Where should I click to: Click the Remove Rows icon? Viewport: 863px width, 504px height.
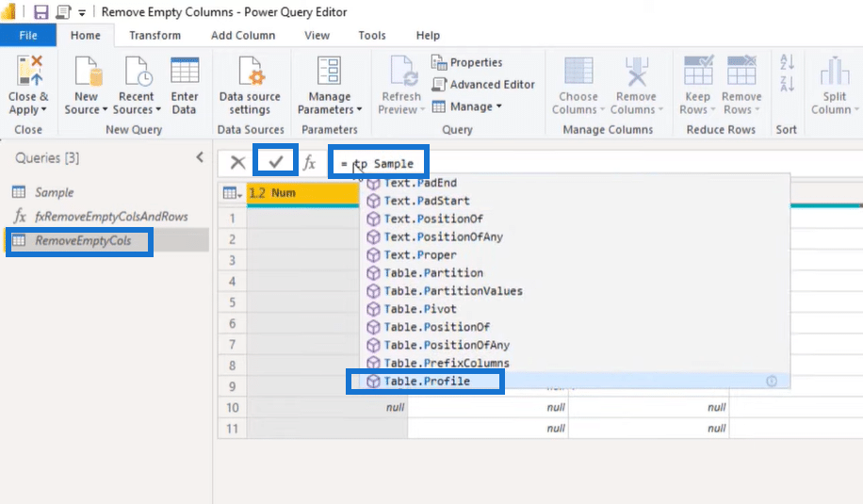coord(741,71)
